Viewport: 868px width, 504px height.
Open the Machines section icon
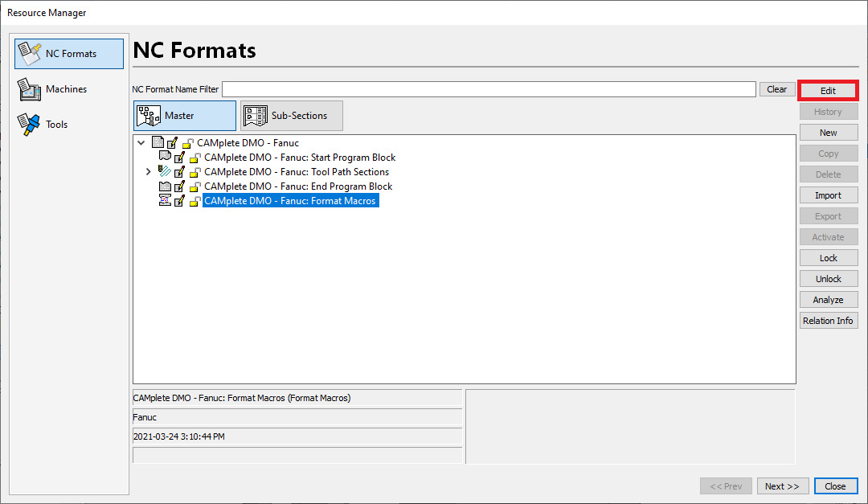point(30,89)
